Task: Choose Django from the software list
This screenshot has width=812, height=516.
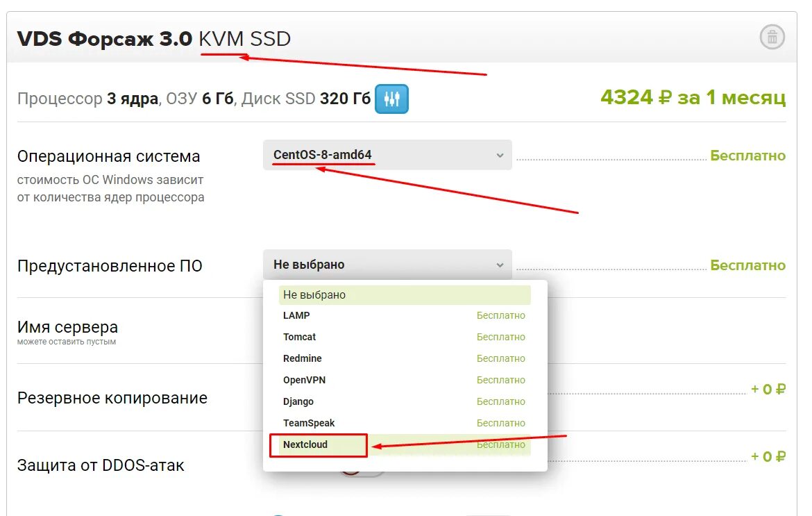Action: tap(405, 401)
